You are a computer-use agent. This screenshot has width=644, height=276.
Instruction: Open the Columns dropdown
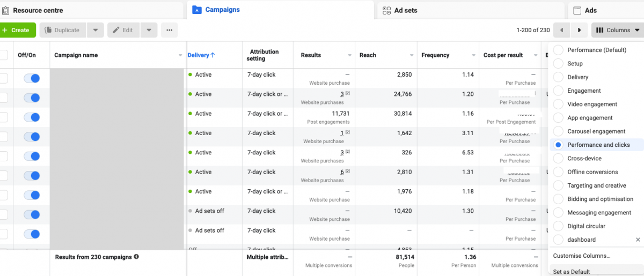click(618, 30)
